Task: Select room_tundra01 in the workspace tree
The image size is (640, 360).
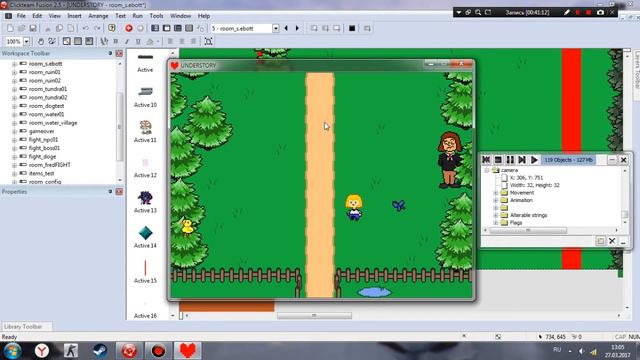Action: pos(48,89)
